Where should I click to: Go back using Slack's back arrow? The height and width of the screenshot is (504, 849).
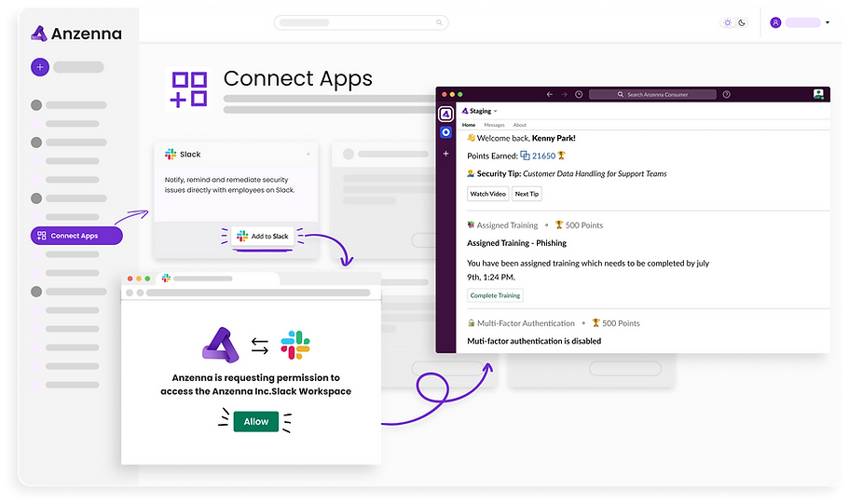point(550,94)
